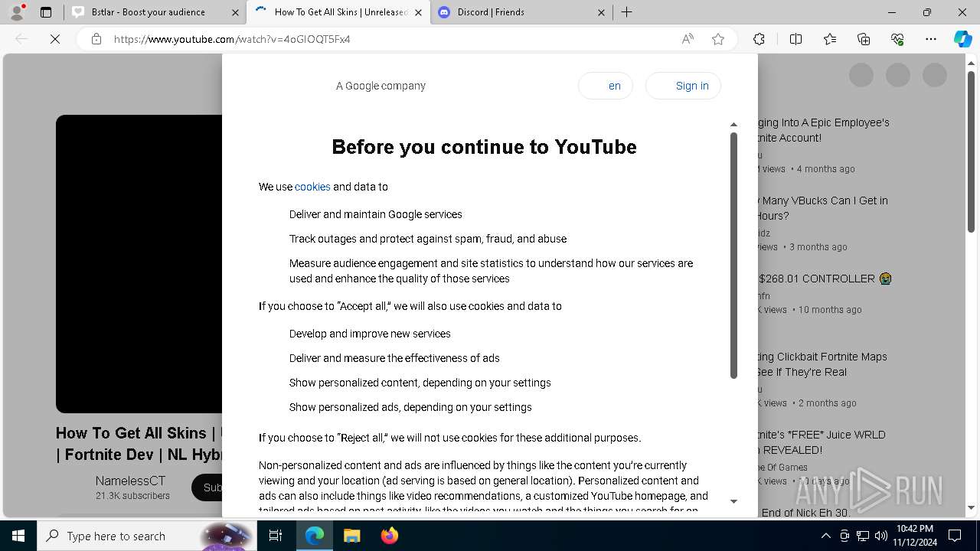Click the black video player behind the dialog
Viewport: 980px width, 551px height.
[139, 264]
